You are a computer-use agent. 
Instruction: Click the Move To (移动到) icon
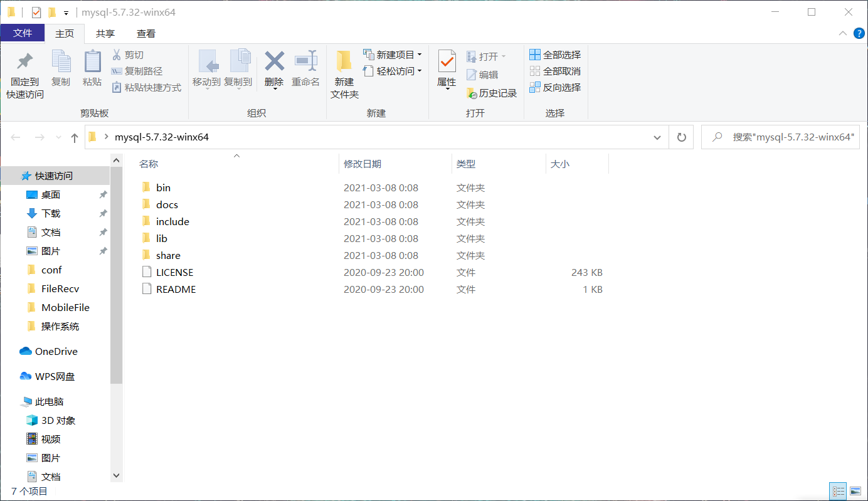point(207,61)
